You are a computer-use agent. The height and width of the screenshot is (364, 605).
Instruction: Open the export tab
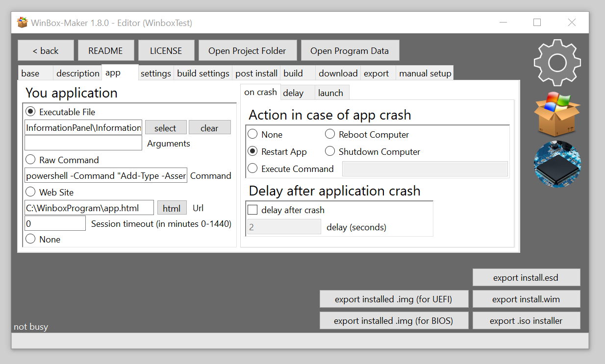pos(378,73)
